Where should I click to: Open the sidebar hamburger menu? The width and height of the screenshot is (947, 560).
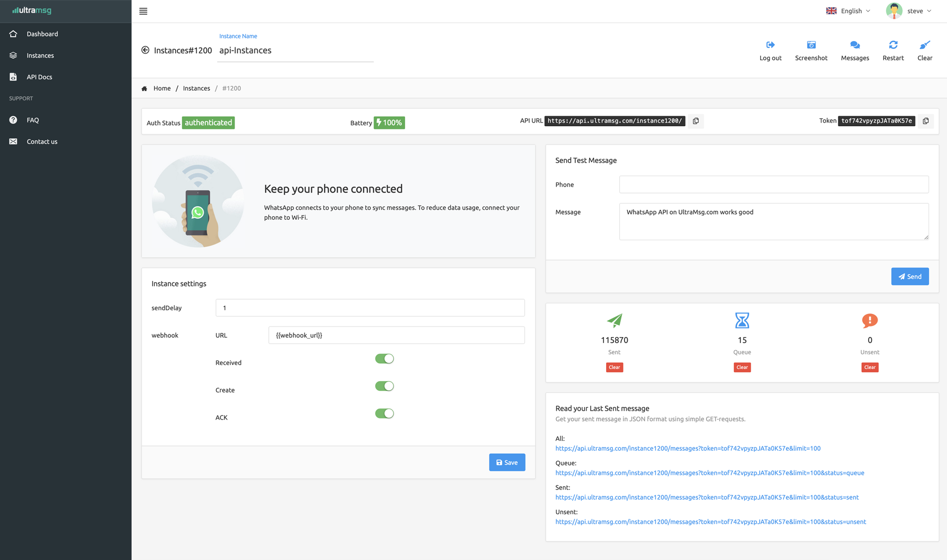point(143,11)
